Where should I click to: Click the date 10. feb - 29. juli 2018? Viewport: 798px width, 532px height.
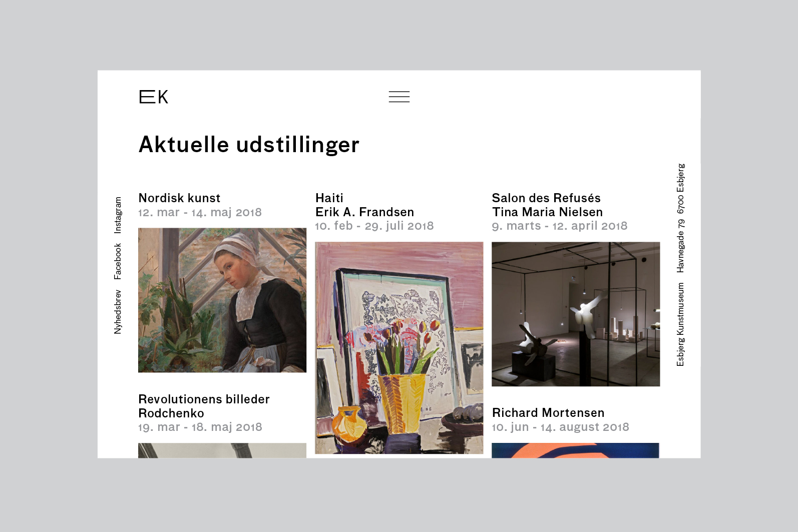[x=374, y=226]
